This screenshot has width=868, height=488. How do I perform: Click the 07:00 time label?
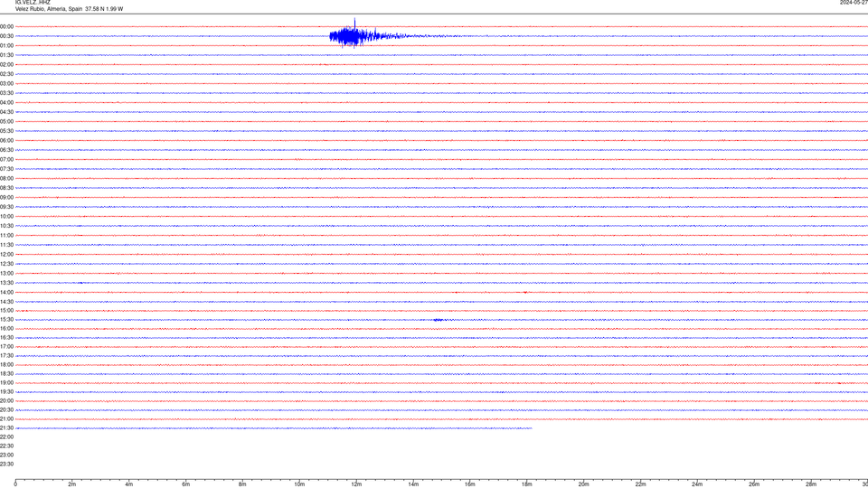(x=6, y=160)
